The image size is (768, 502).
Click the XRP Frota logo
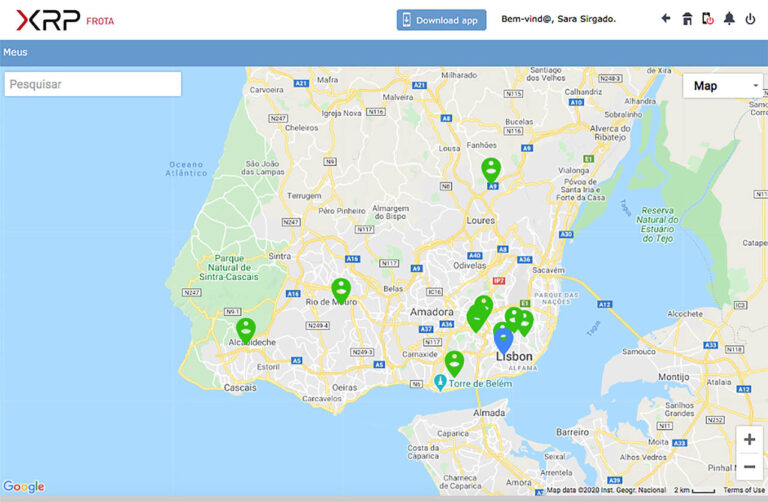[x=65, y=20]
